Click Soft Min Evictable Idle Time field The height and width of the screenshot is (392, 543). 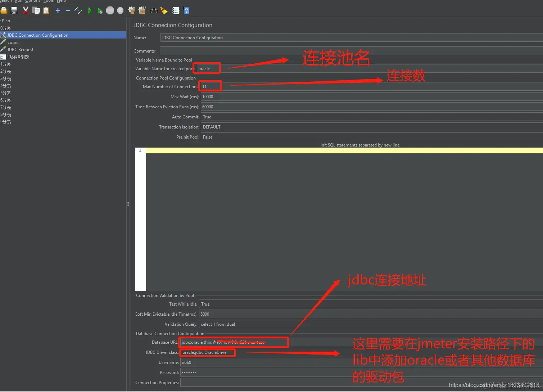(371, 314)
